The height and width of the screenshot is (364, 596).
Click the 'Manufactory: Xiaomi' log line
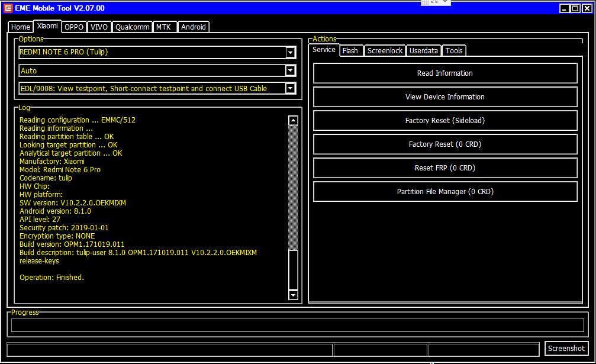[x=52, y=162]
